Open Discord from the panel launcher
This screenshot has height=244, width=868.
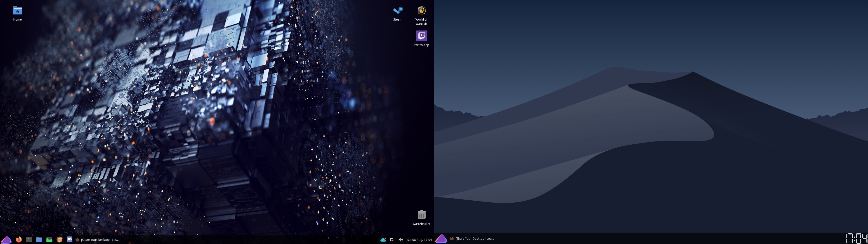click(x=69, y=240)
